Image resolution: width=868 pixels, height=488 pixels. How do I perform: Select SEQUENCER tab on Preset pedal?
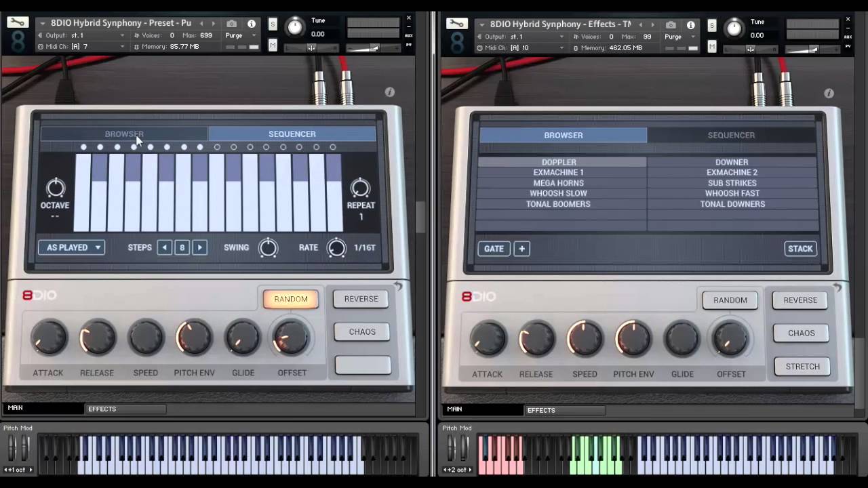pyautogui.click(x=292, y=134)
